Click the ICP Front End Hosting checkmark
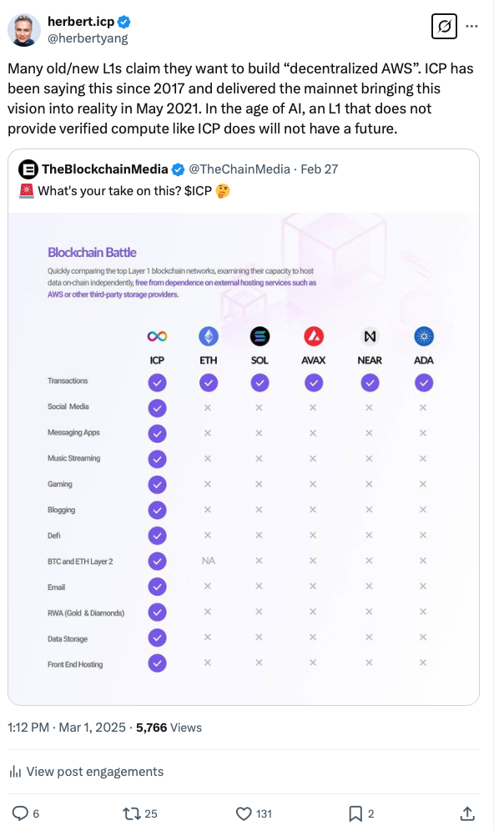The image size is (504, 831). (157, 664)
